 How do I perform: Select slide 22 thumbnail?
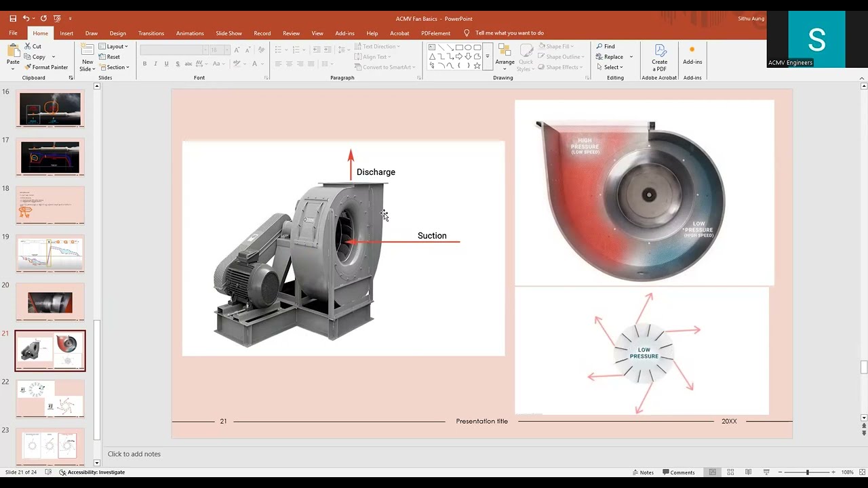(x=50, y=399)
